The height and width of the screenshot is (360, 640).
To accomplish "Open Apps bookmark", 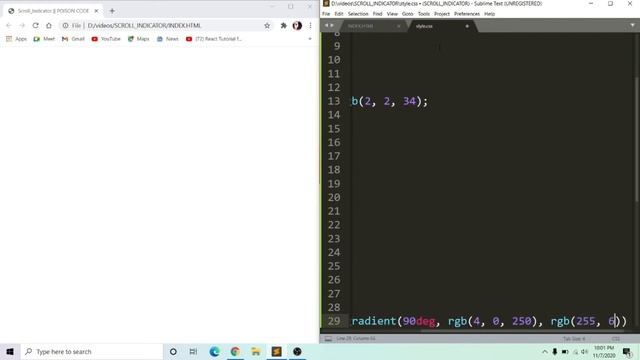I will pos(16,39).
